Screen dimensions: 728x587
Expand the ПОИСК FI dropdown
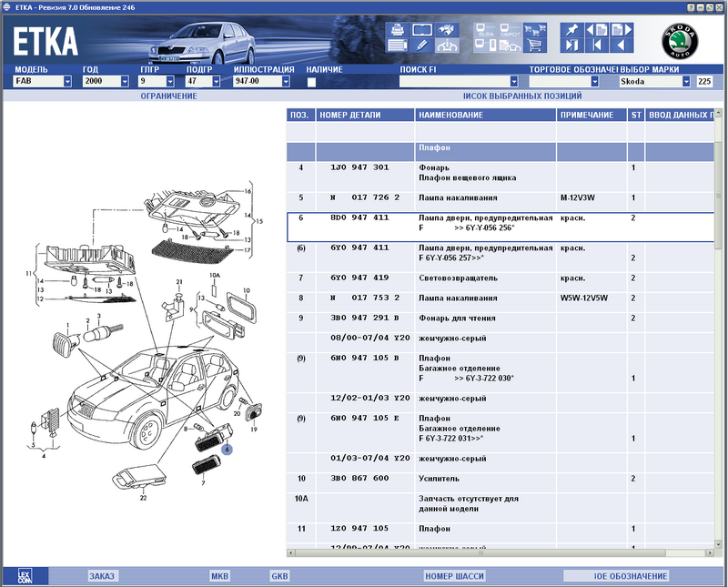pyautogui.click(x=514, y=81)
